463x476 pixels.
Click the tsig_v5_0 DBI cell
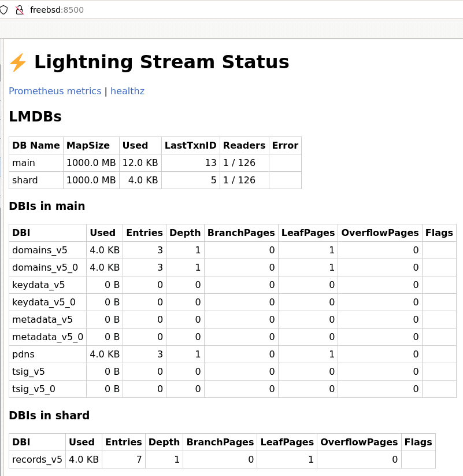click(34, 389)
